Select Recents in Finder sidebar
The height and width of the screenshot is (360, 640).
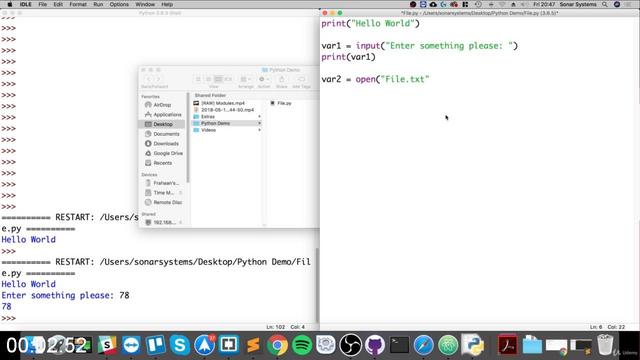[163, 163]
